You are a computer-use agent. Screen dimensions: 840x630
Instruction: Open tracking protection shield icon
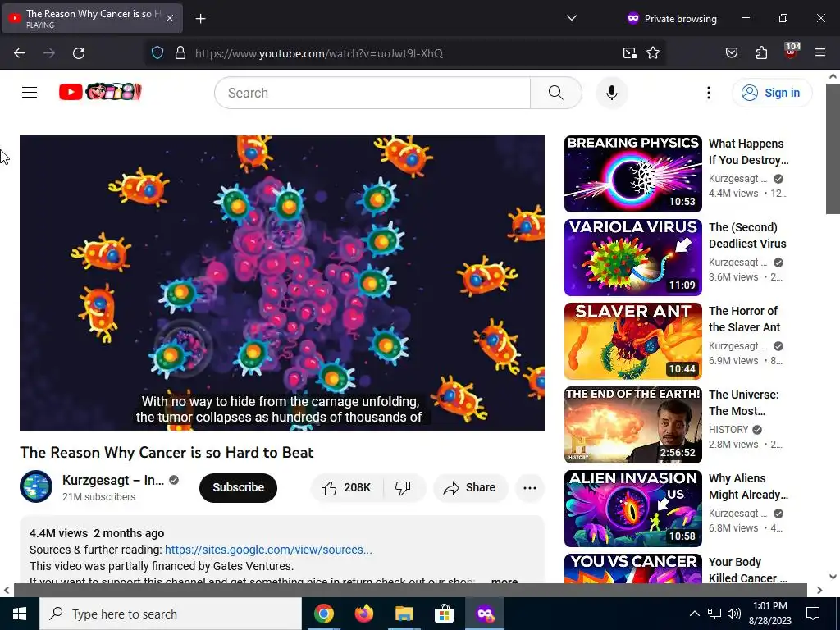[157, 53]
